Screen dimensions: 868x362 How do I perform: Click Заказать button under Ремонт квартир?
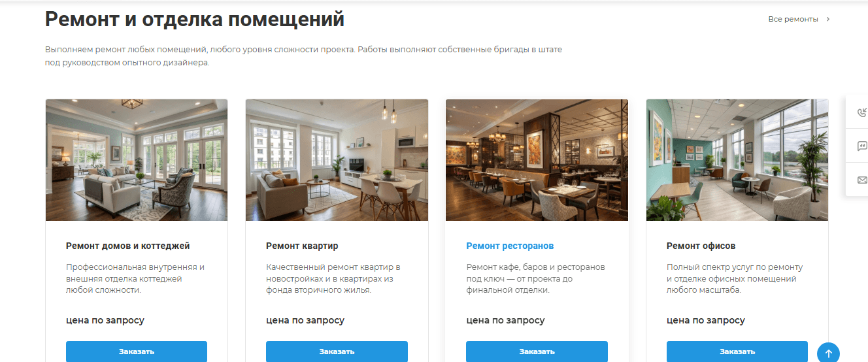[x=337, y=352]
